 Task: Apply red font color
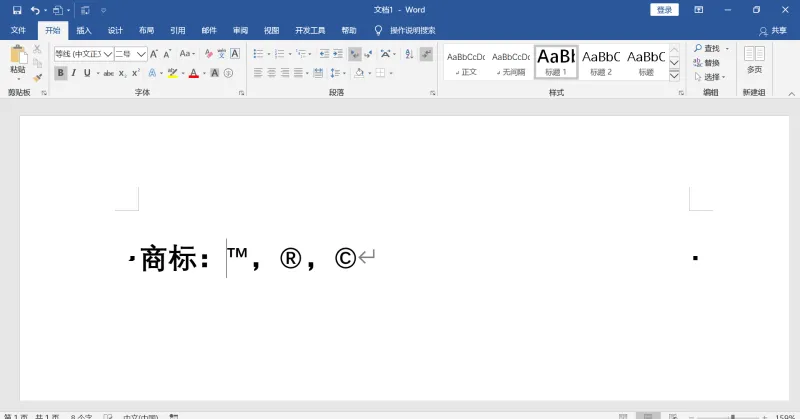pos(194,73)
